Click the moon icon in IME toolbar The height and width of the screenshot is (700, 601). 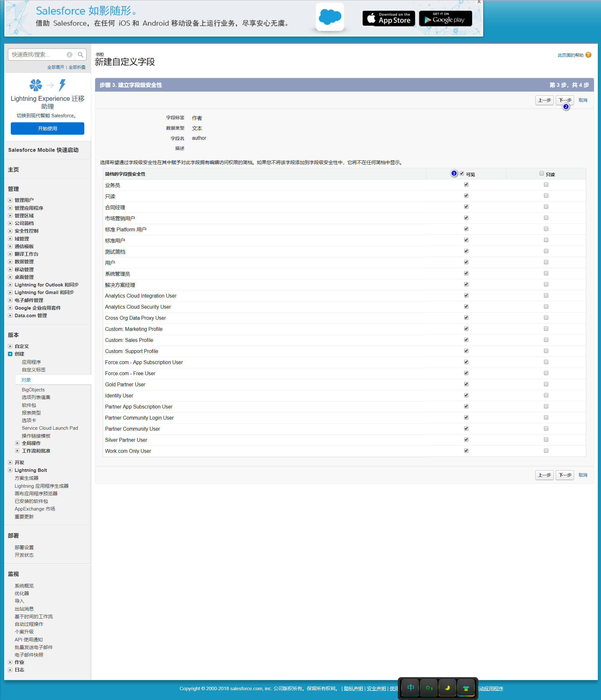(448, 688)
